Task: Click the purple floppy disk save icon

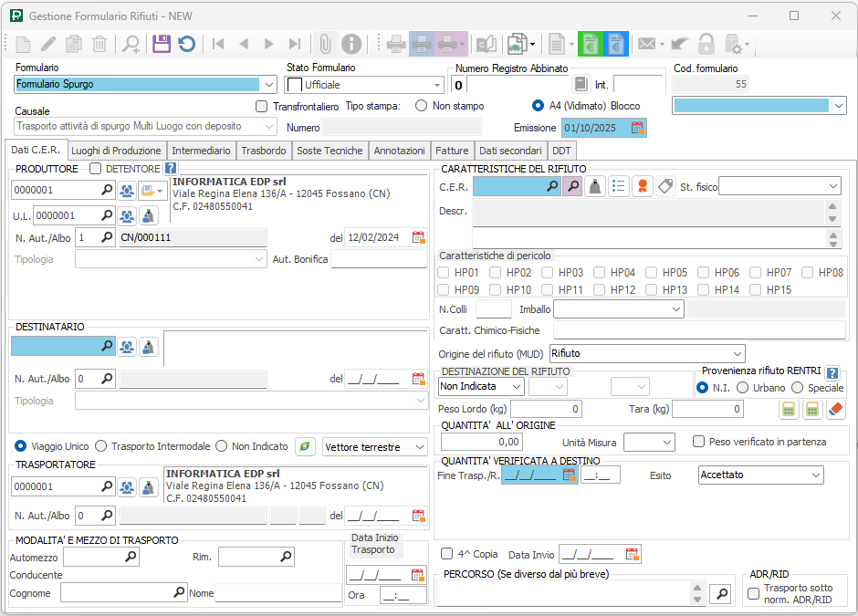Action: click(162, 43)
